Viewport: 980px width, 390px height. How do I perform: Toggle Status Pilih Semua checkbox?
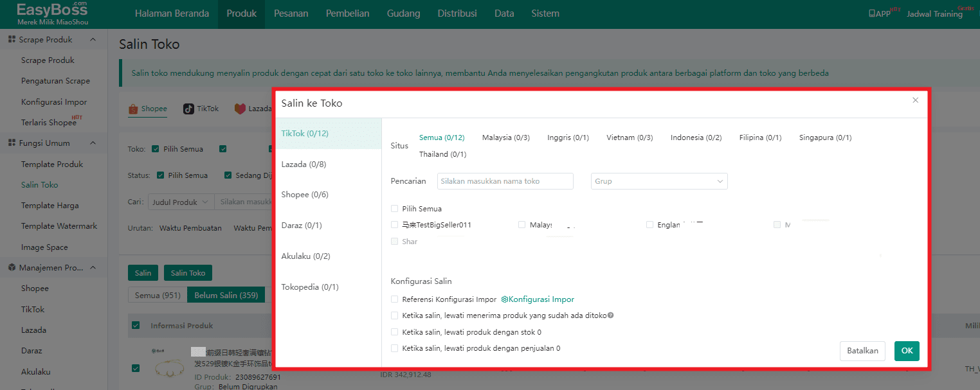click(x=160, y=175)
